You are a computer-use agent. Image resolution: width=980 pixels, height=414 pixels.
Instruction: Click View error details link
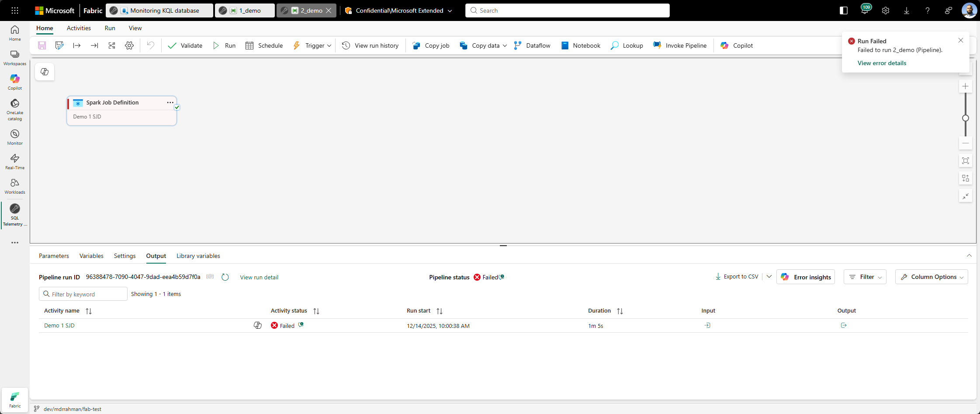[882, 63]
